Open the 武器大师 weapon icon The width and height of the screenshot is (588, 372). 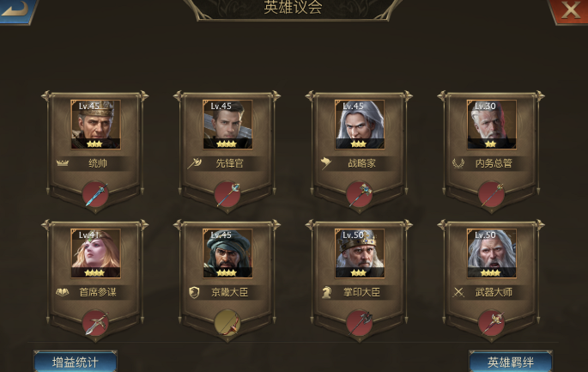(492, 323)
